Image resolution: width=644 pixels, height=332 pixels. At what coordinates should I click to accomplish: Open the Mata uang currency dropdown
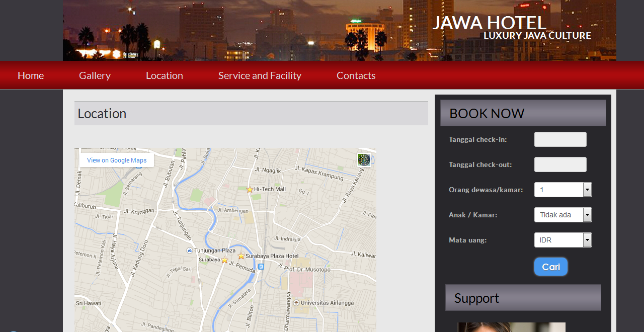pos(587,240)
